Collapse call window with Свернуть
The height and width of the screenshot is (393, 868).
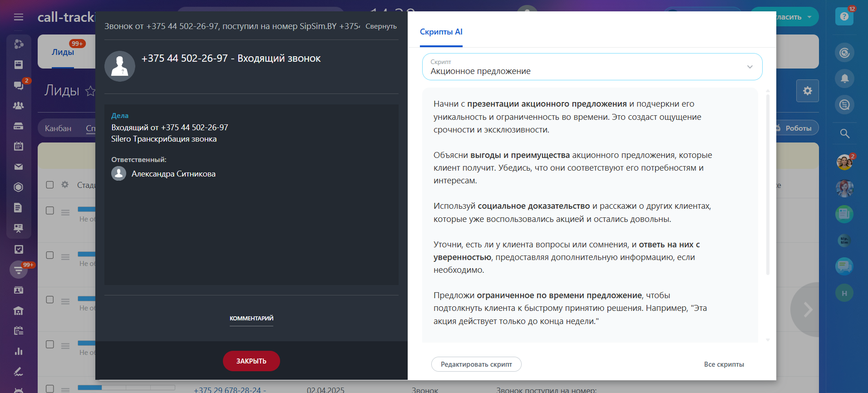[381, 26]
